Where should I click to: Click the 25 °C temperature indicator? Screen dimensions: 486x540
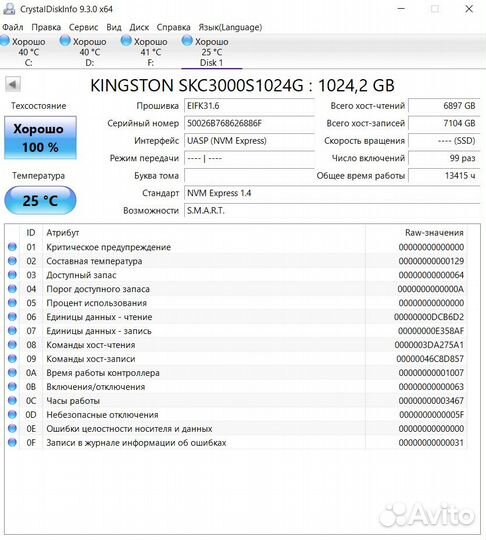pos(40,200)
